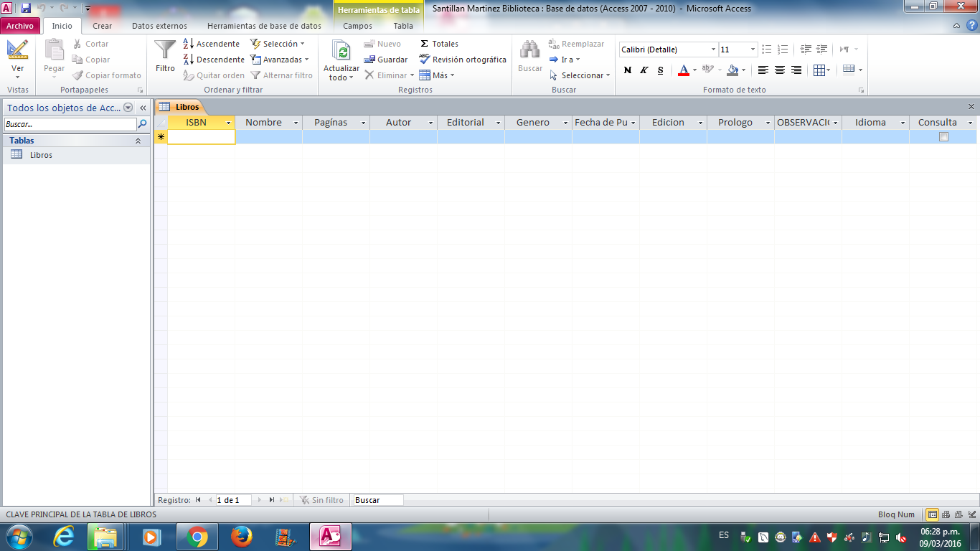Image resolution: width=980 pixels, height=551 pixels.
Task: Click Actualizar todo refresh icon
Action: (x=341, y=52)
